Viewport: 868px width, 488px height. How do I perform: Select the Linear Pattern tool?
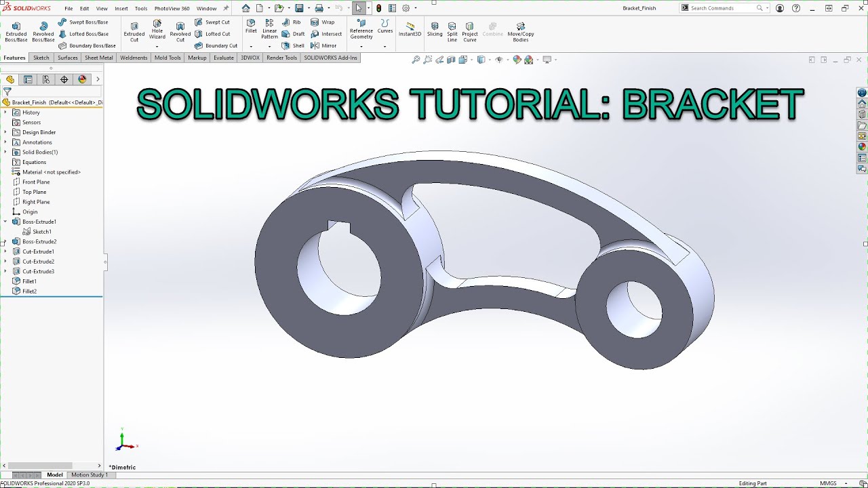[270, 29]
